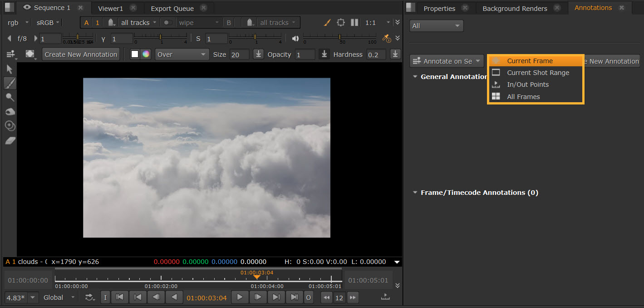Click the Size input field

click(x=239, y=55)
